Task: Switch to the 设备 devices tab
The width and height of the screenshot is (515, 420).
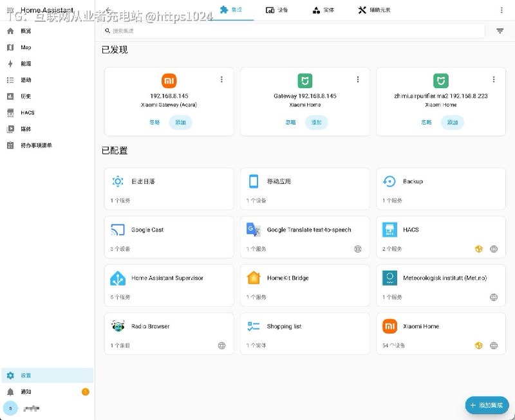Action: pos(277,10)
